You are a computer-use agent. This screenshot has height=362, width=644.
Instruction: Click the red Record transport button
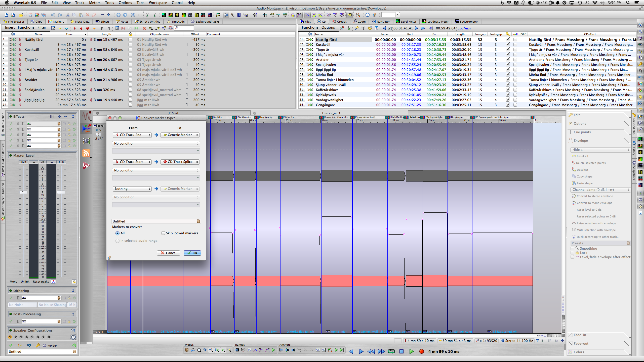[421, 351]
